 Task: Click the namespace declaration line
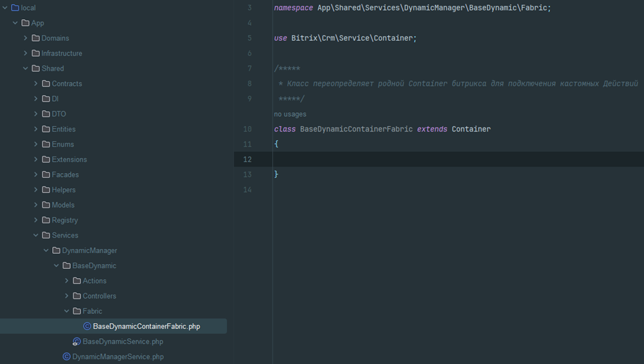point(413,8)
